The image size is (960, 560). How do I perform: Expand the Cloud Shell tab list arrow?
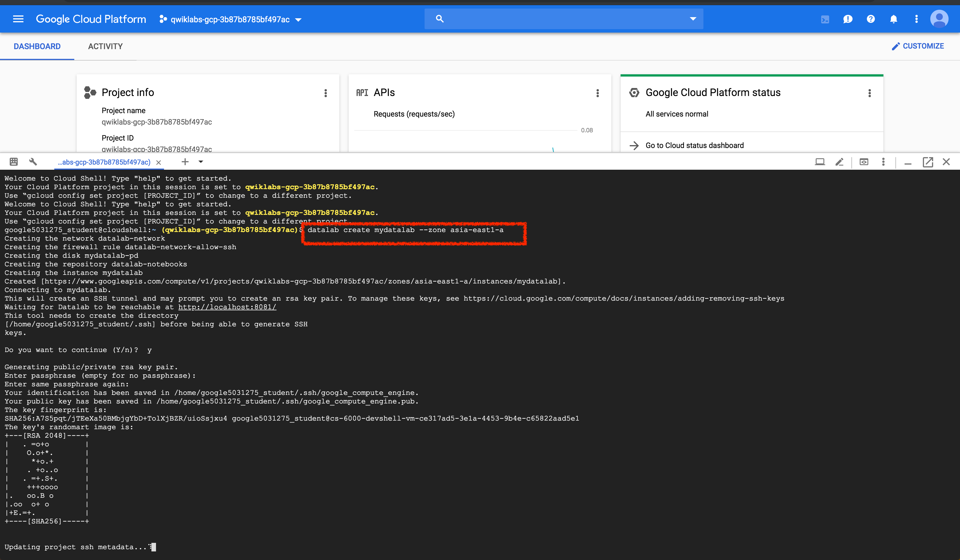(x=201, y=161)
